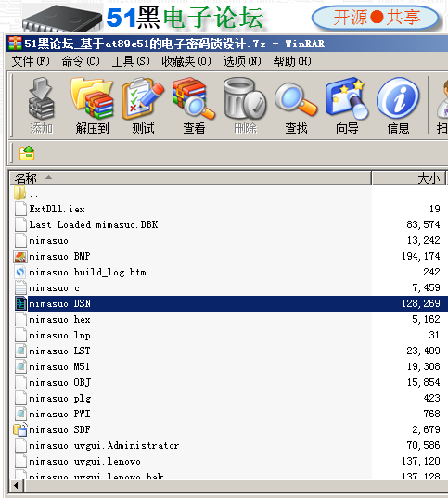Click size value 83,574

[x=423, y=224]
